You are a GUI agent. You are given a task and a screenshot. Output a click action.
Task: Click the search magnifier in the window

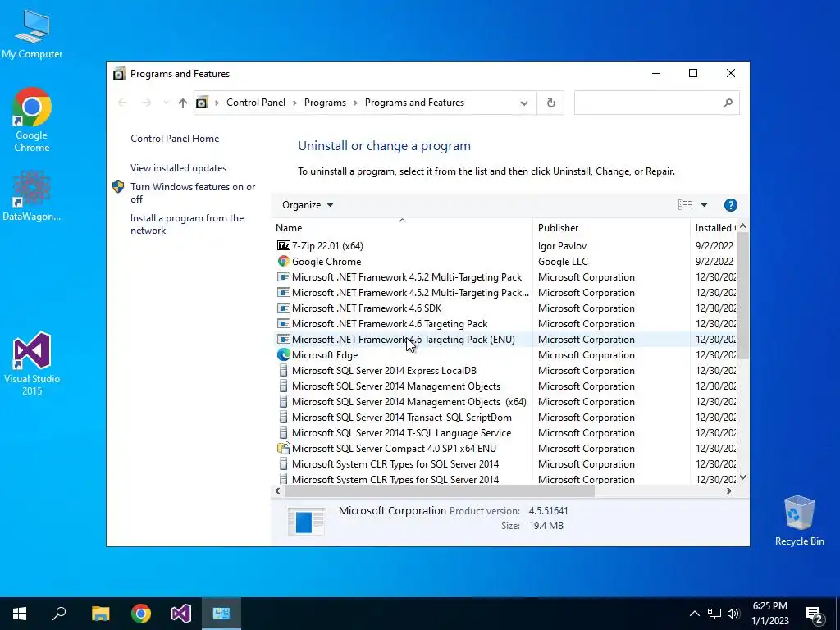727,103
